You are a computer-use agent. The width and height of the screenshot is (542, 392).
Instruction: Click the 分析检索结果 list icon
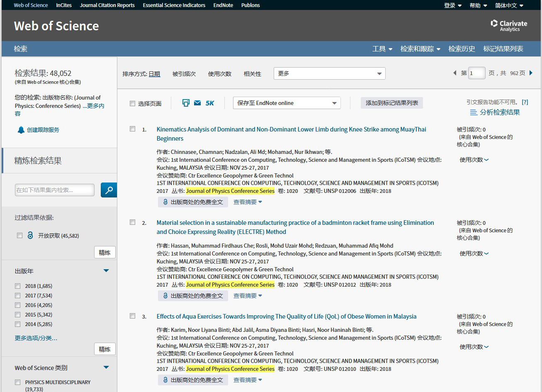(474, 112)
